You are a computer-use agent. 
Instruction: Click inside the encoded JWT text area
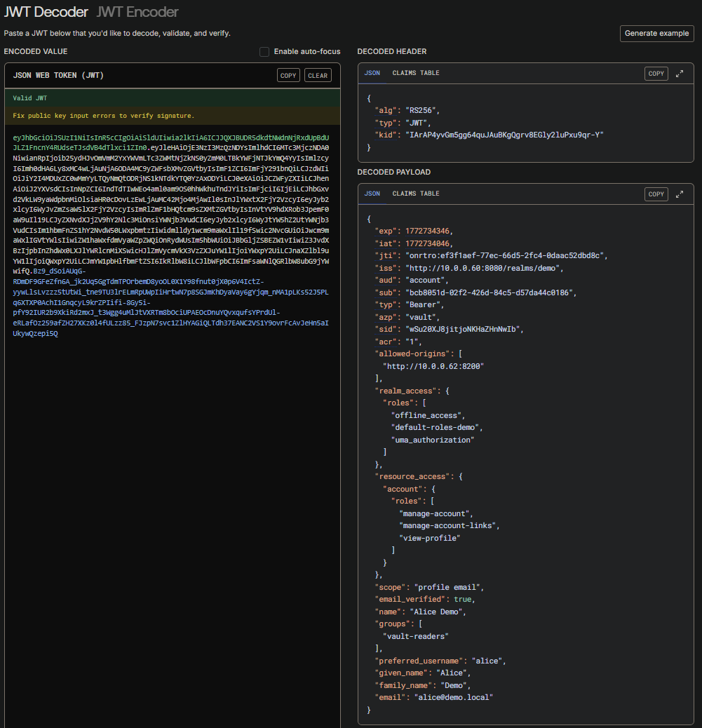(172, 231)
